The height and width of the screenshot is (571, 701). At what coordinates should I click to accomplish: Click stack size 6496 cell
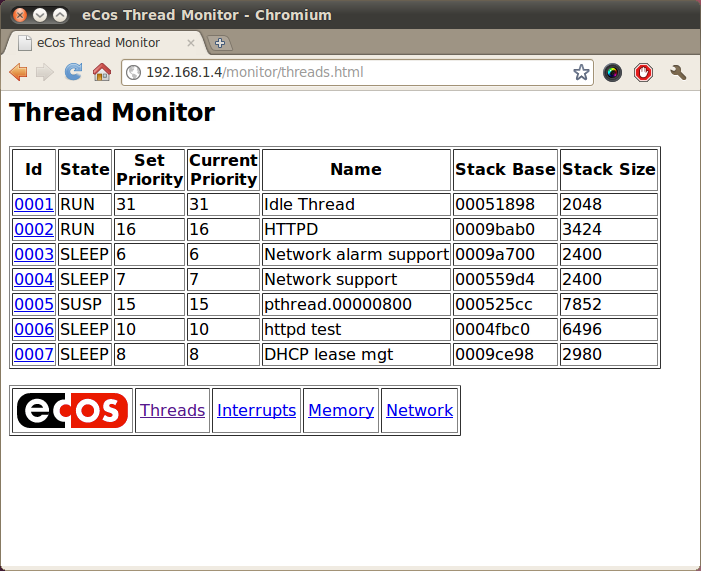point(609,330)
